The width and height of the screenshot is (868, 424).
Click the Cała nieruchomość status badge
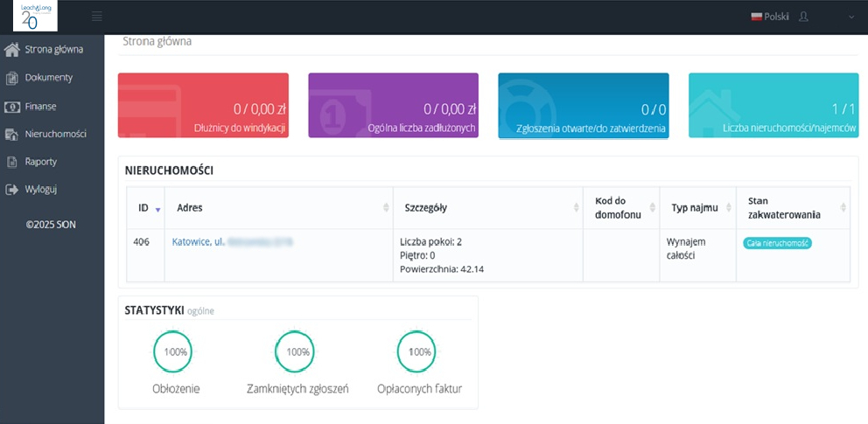click(777, 243)
